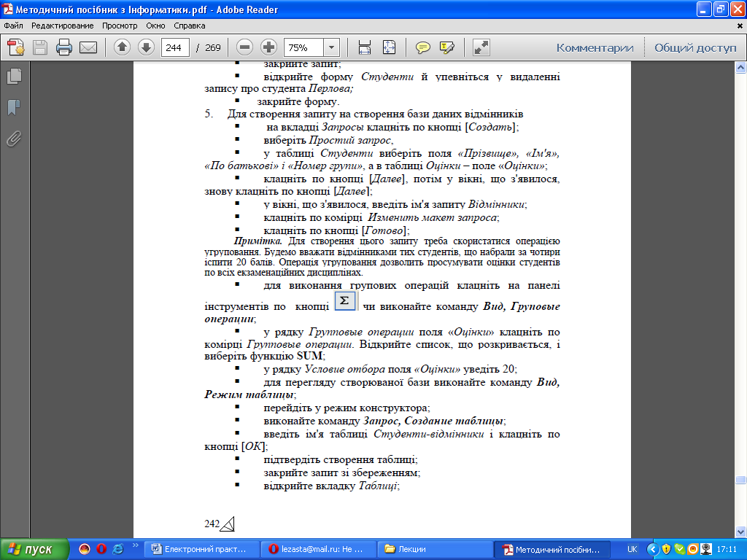Click the Save file diskette icon

coord(40,47)
